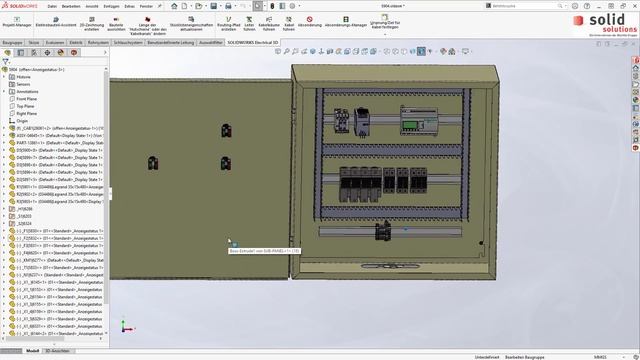Open the Datei menu
The image size is (640, 360).
[52, 7]
